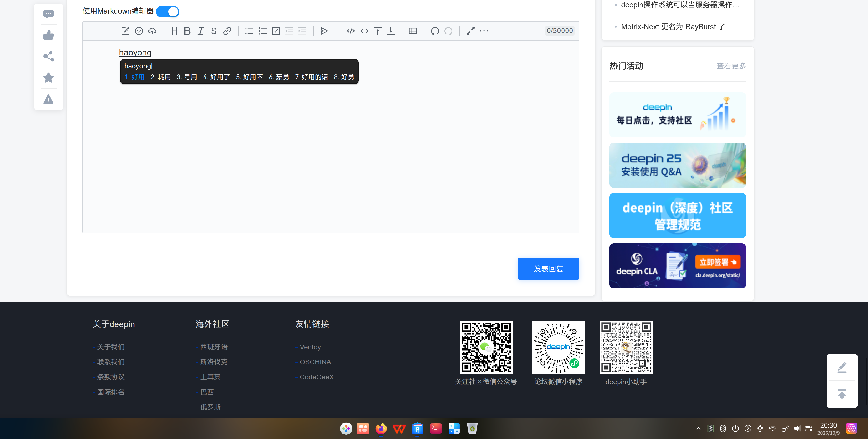Screen dimensions: 868x439
Task: Click the cloud upload icon
Action: [152, 31]
